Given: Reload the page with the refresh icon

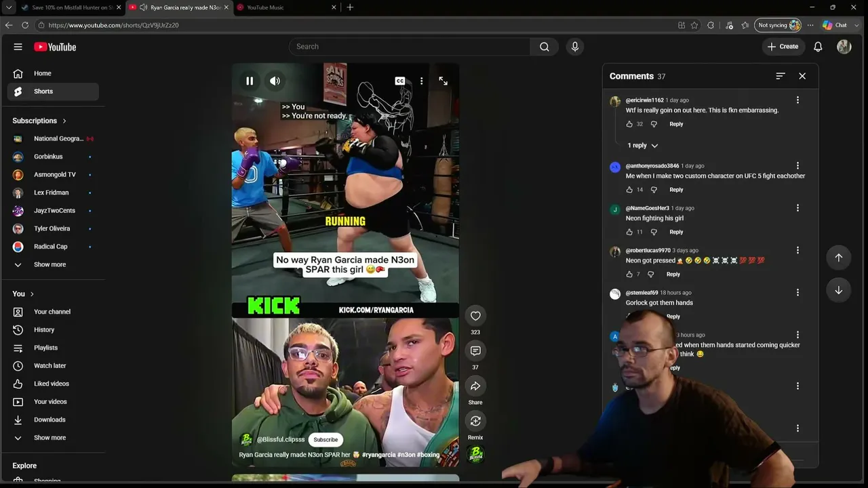Looking at the screenshot, I should click(x=25, y=25).
